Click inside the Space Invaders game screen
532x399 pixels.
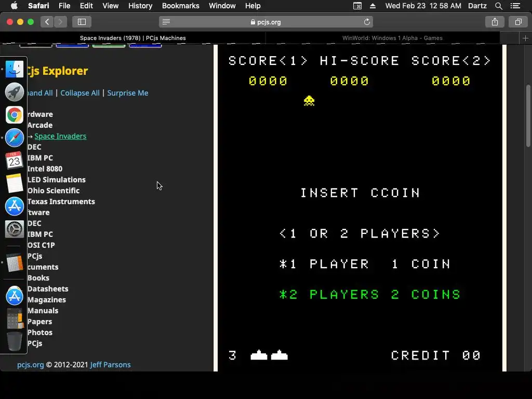[x=360, y=208]
